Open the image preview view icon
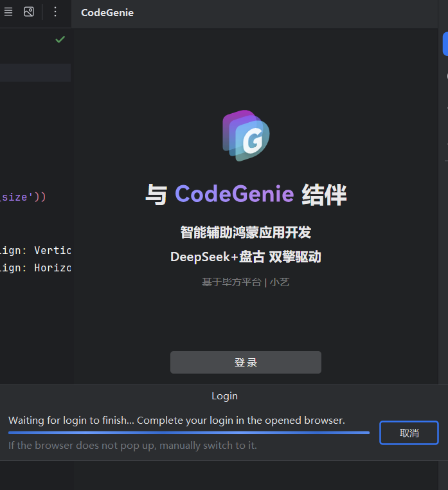 point(29,12)
